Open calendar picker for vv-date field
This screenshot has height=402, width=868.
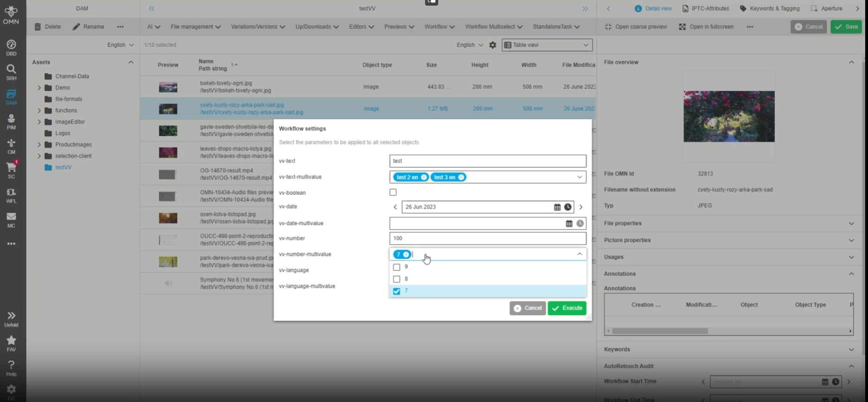coord(557,207)
